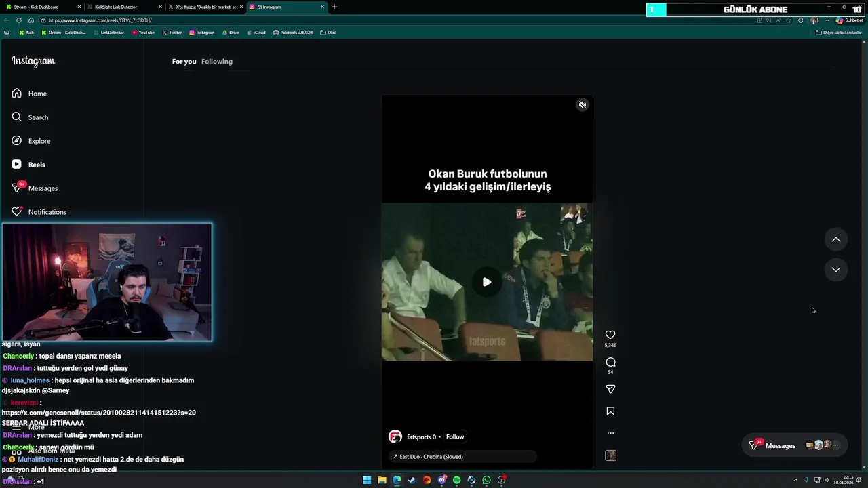Image resolution: width=868 pixels, height=488 pixels.
Task: Open Messages in the Instagram sidebar
Action: pos(35,188)
